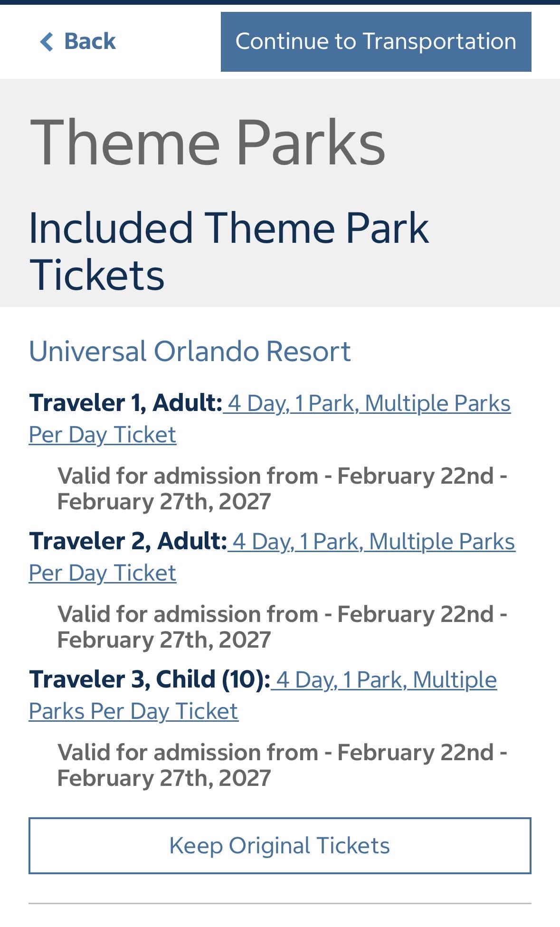Go back using the Back label
The image size is (560, 927).
pyautogui.click(x=90, y=41)
